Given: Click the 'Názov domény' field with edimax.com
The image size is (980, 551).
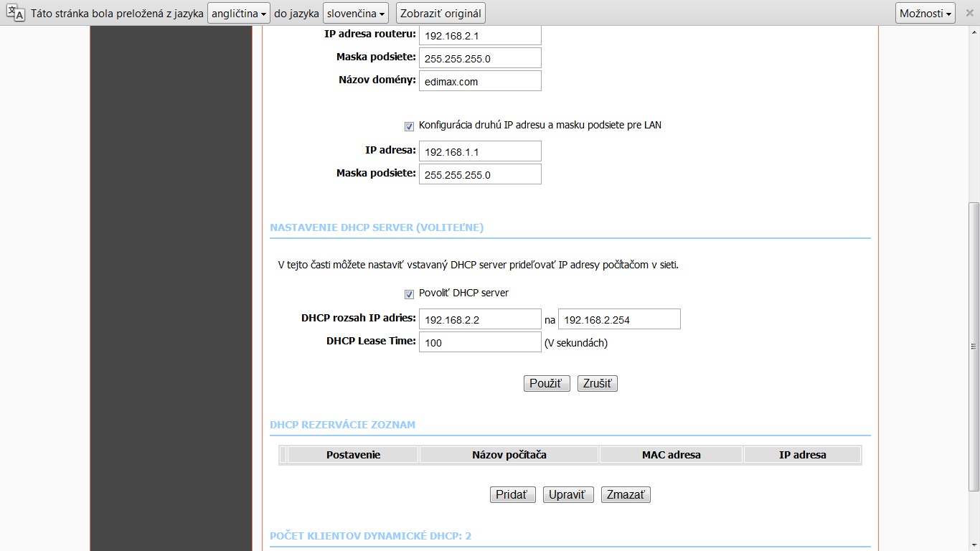Looking at the screenshot, I should pyautogui.click(x=480, y=81).
